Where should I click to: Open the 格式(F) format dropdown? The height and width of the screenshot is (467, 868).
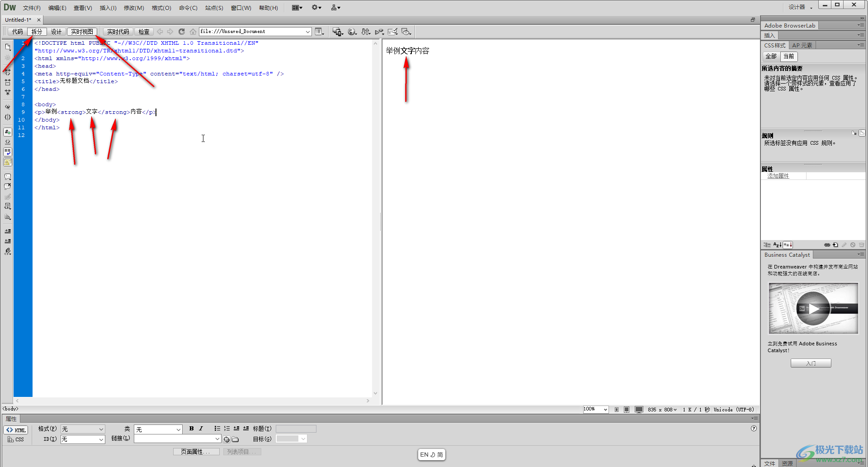83,429
